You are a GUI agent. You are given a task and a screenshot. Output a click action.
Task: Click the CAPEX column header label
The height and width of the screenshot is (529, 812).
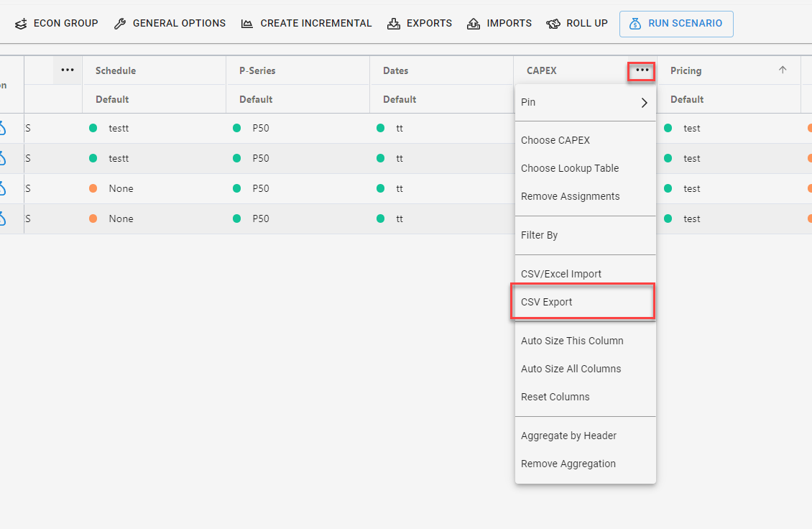(x=542, y=71)
